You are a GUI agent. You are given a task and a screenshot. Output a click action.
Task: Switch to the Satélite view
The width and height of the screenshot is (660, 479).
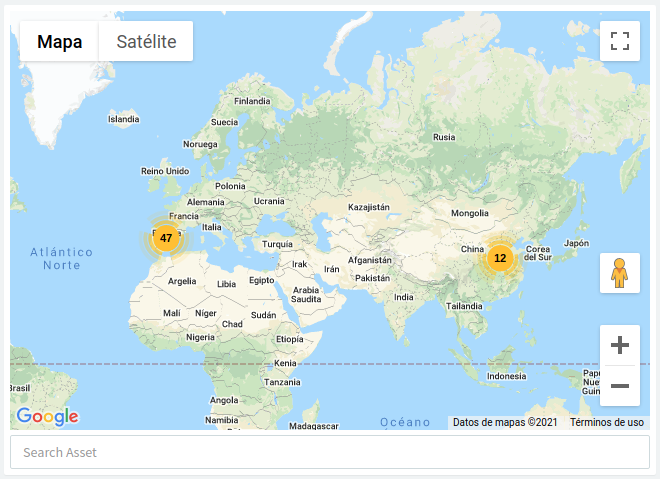point(146,42)
